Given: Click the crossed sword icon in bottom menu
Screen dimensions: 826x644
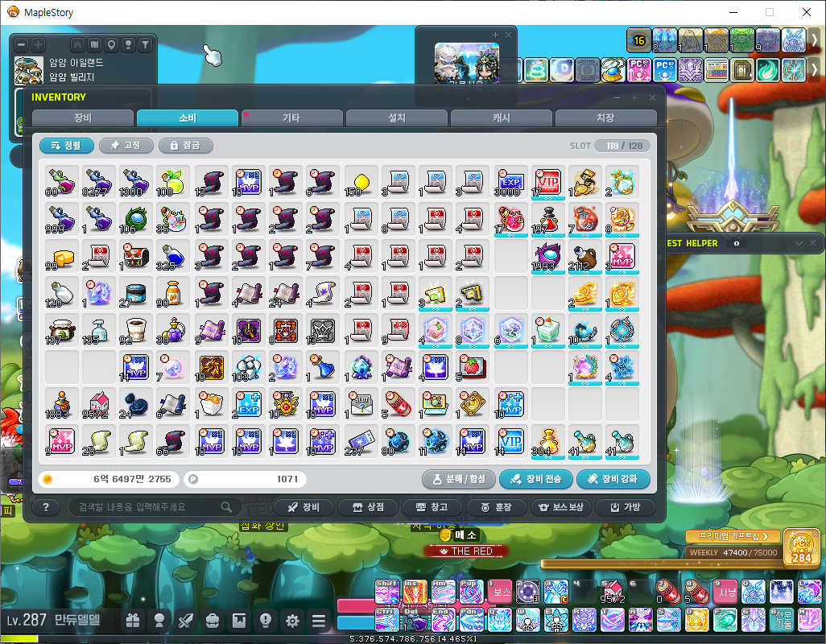Looking at the screenshot, I should (x=185, y=621).
